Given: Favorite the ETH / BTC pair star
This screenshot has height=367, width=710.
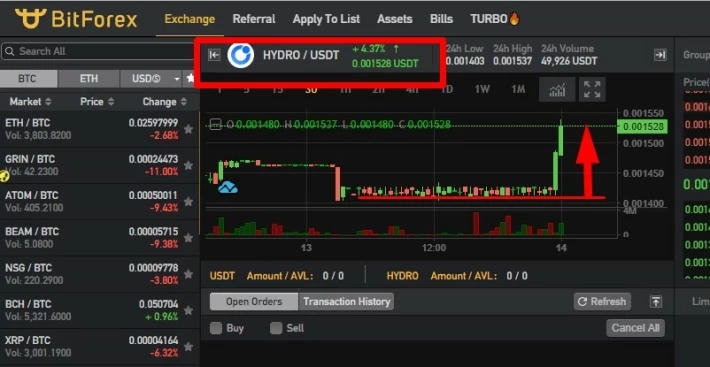Looking at the screenshot, I should coord(188,129).
